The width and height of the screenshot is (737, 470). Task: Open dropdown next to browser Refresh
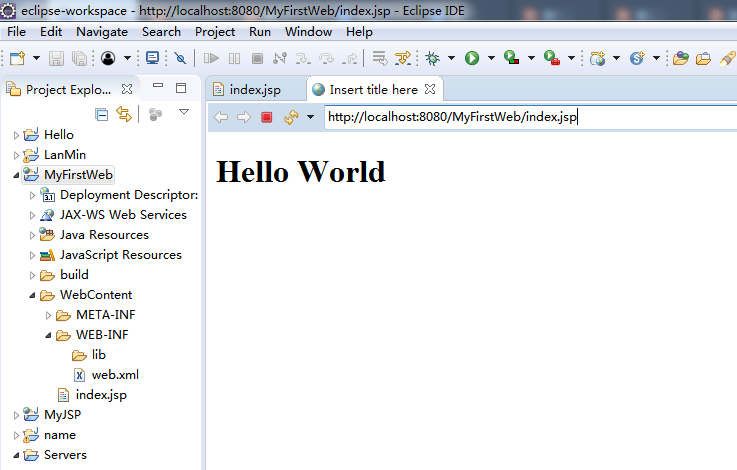[310, 117]
